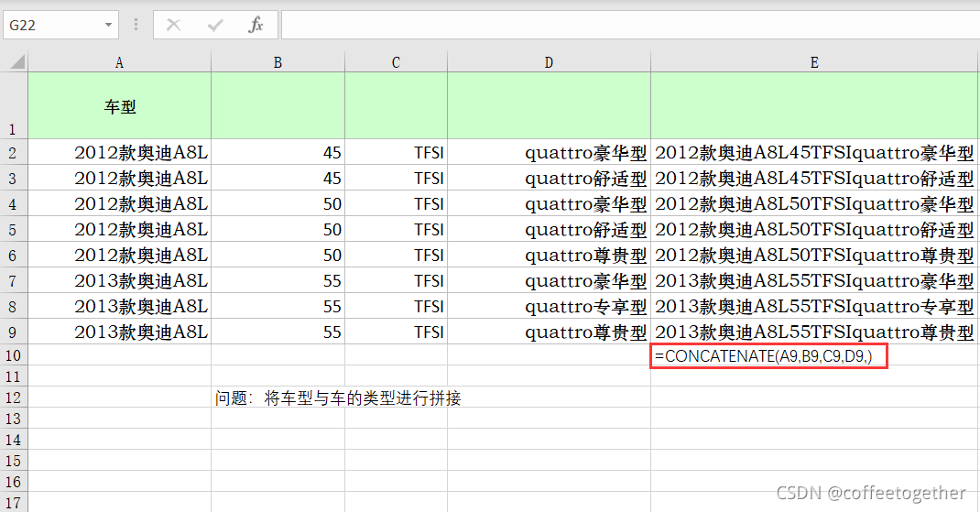Open the Insert Function fx button
The image size is (980, 512).
pos(256,25)
